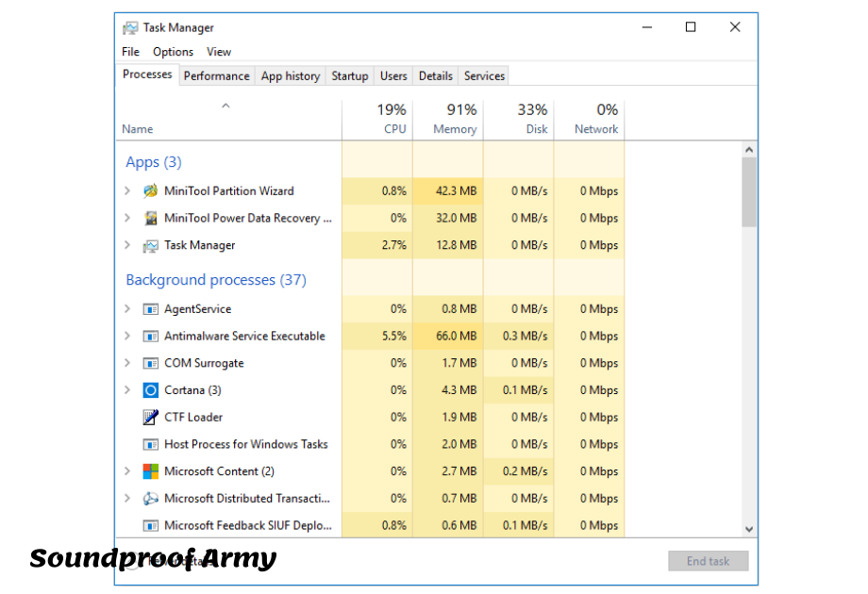868x594 pixels.
Task: Expand the MiniTool Partition Wizard row
Action: point(127,190)
